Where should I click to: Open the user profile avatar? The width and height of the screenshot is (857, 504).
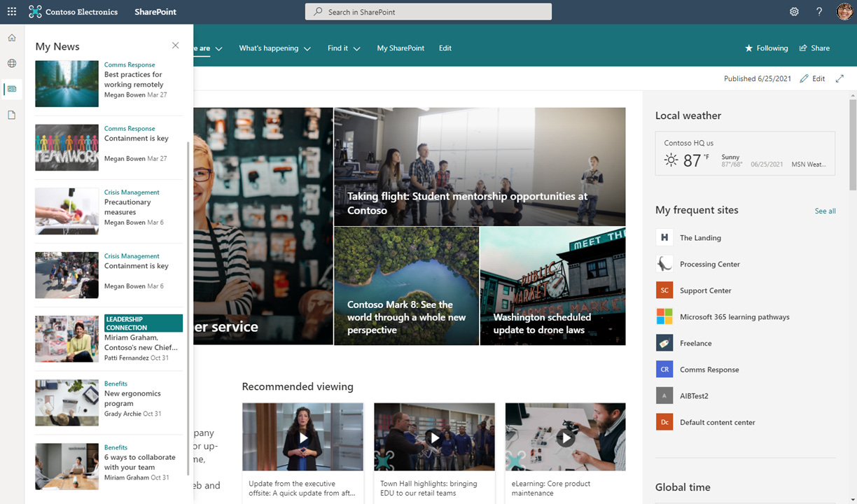844,12
